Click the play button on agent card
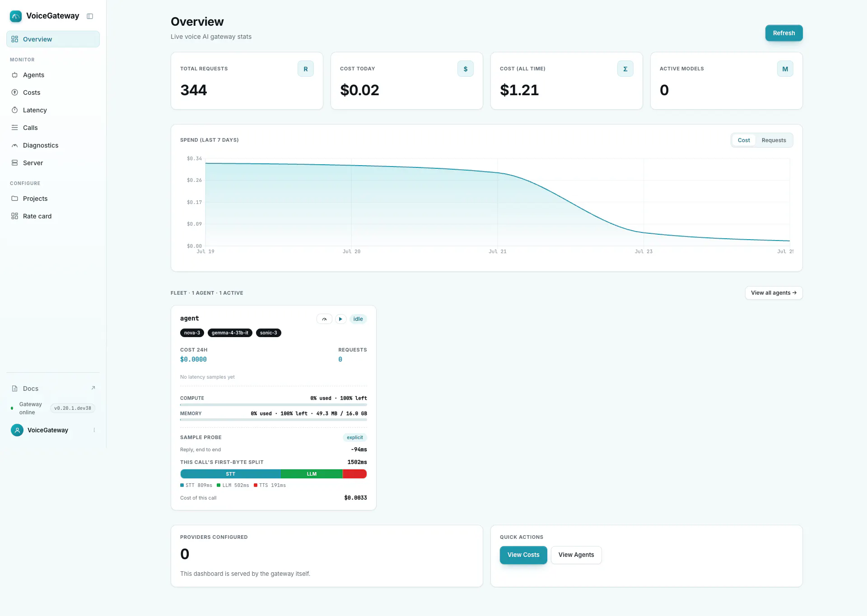The height and width of the screenshot is (616, 867). (x=340, y=319)
